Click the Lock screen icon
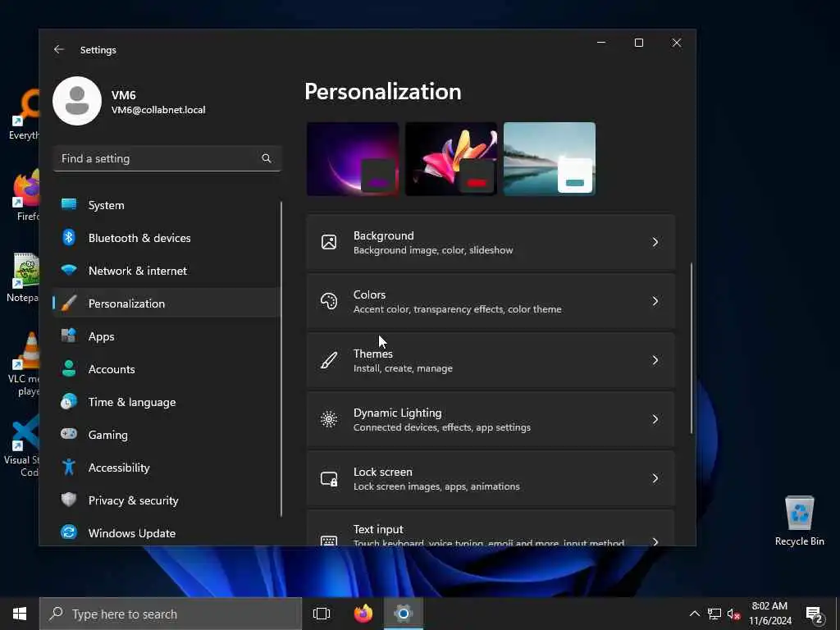Viewport: 840px width, 630px height. point(329,478)
